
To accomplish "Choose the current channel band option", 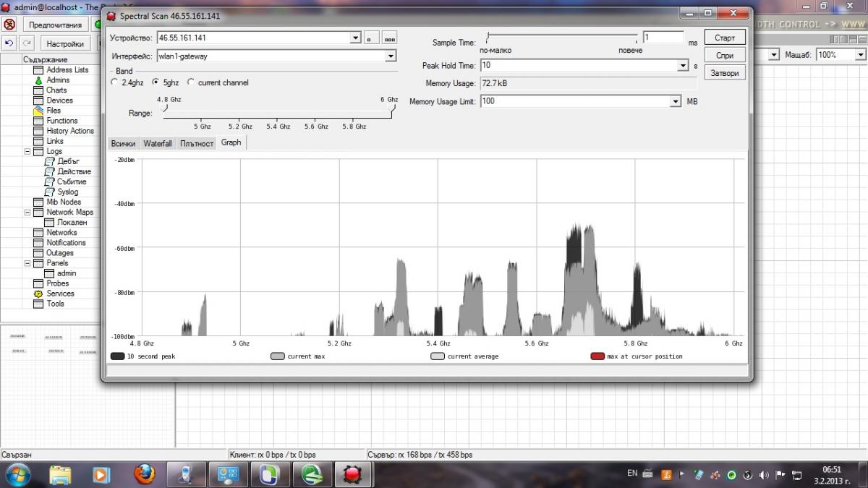I will pyautogui.click(x=191, y=82).
